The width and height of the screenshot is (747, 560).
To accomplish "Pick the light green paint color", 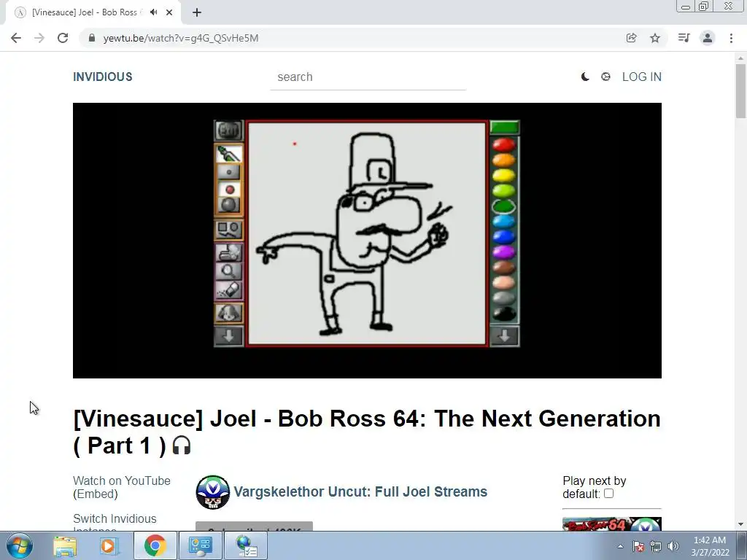I will point(503,191).
